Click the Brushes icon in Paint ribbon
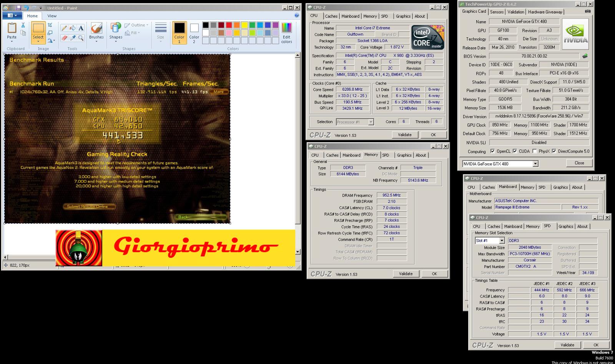 click(96, 28)
